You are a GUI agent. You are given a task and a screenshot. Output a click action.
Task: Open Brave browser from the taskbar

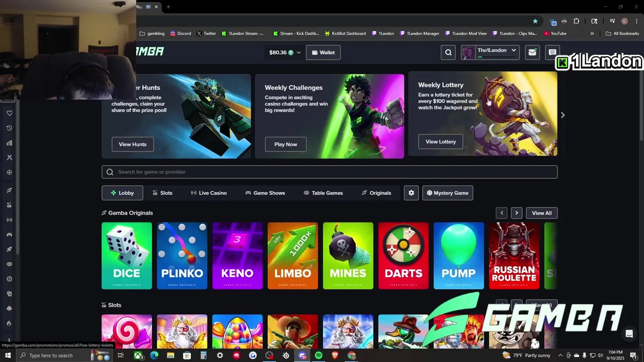(x=335, y=355)
